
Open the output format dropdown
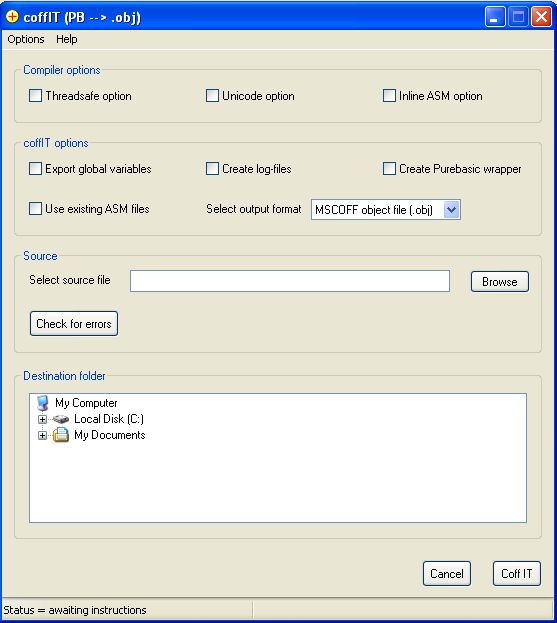451,210
